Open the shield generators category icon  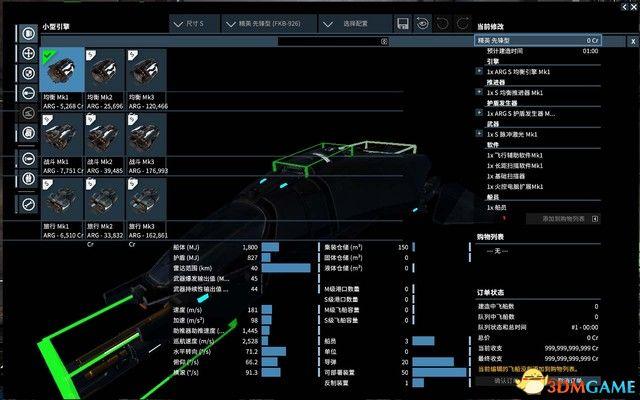pos(28,73)
